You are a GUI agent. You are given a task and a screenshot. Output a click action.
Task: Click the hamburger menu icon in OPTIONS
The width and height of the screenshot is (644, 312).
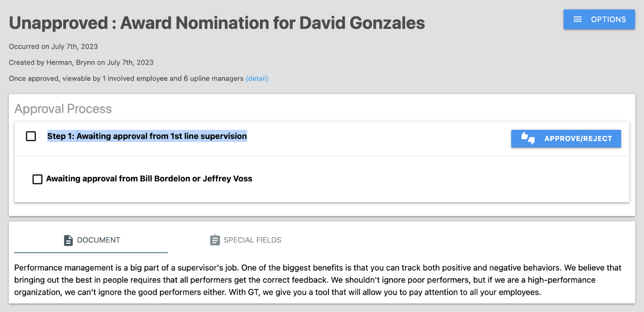578,19
